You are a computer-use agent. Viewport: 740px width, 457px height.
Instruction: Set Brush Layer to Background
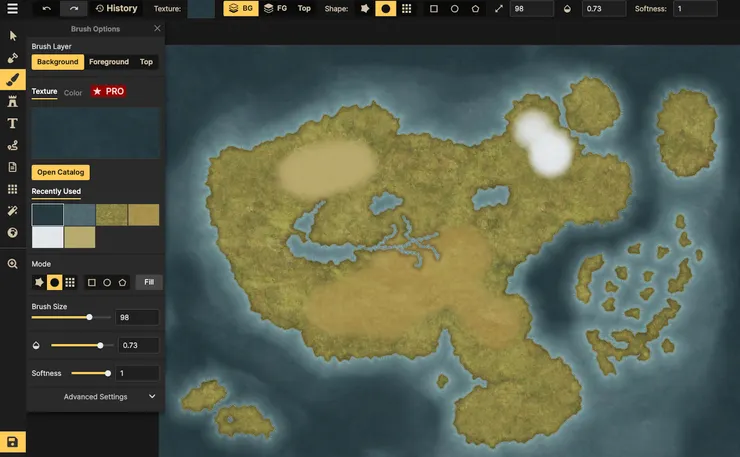click(x=58, y=62)
